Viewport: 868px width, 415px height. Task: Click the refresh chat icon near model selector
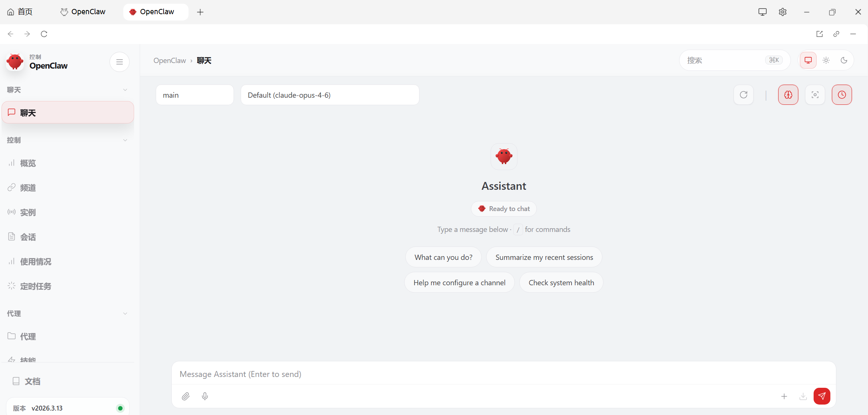click(x=744, y=95)
